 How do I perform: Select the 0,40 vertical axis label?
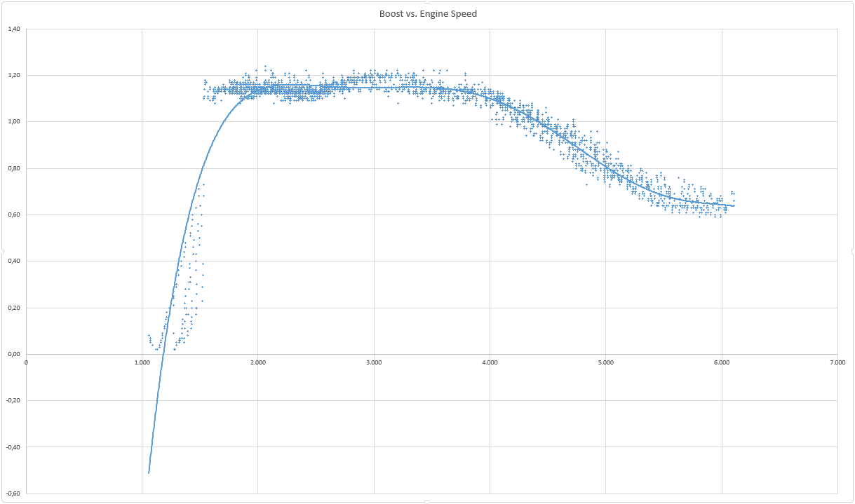click(13, 261)
